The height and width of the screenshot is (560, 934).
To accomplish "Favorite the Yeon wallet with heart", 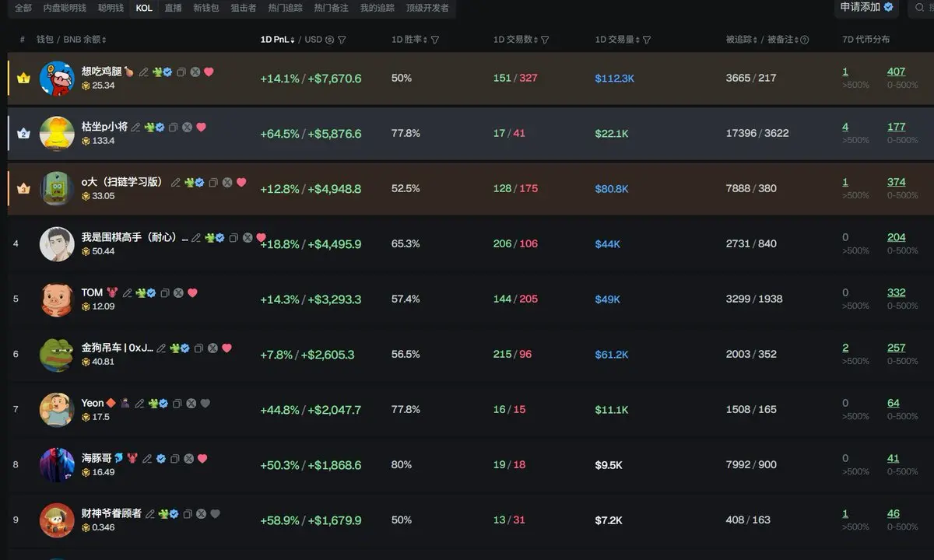I will tap(205, 404).
